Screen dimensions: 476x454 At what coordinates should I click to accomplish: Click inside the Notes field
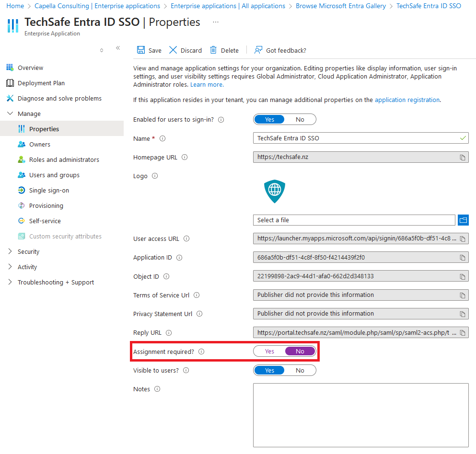(x=360, y=414)
